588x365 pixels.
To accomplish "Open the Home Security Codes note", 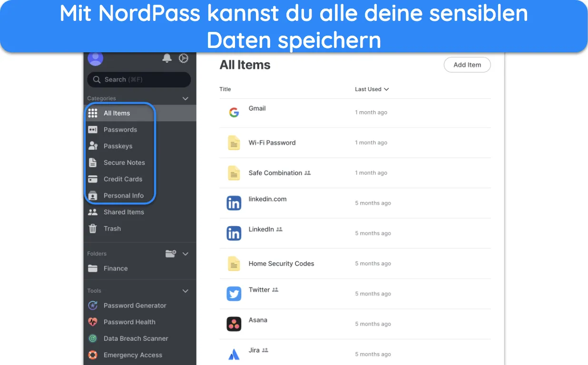I will 355,264.
